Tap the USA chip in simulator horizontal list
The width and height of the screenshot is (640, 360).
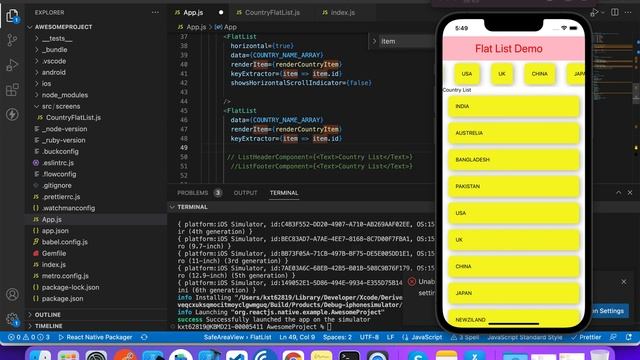click(x=467, y=74)
